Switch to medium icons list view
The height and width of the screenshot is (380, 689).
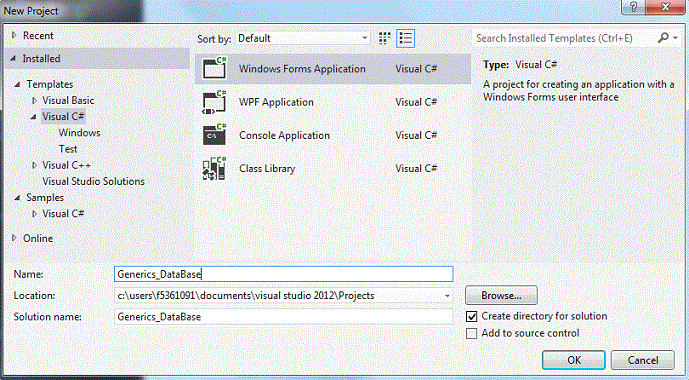tap(405, 38)
